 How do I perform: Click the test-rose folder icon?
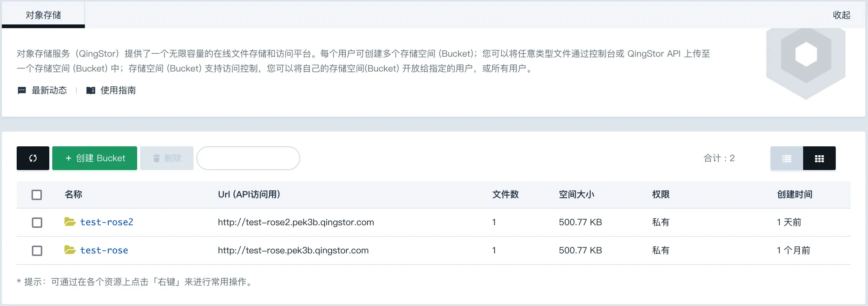click(x=70, y=250)
